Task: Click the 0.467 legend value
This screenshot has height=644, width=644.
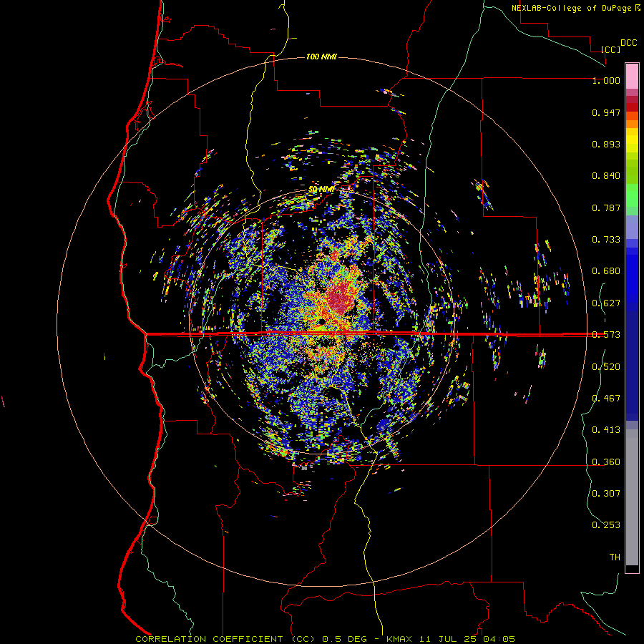Action: pyautogui.click(x=606, y=399)
